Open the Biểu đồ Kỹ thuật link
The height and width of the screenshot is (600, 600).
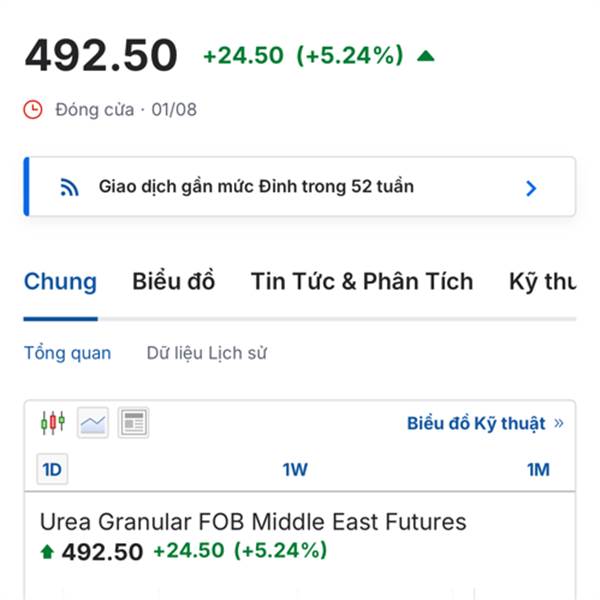pyautogui.click(x=476, y=424)
